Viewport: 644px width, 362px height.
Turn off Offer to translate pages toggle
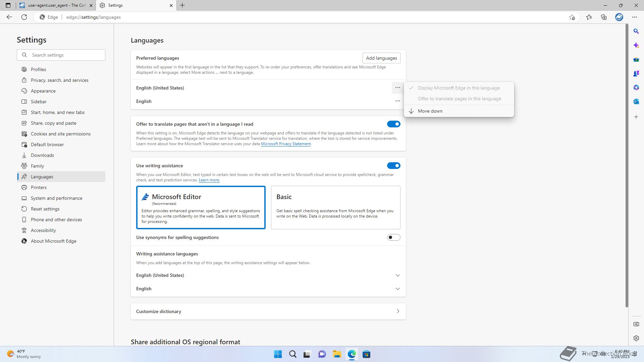pos(393,124)
